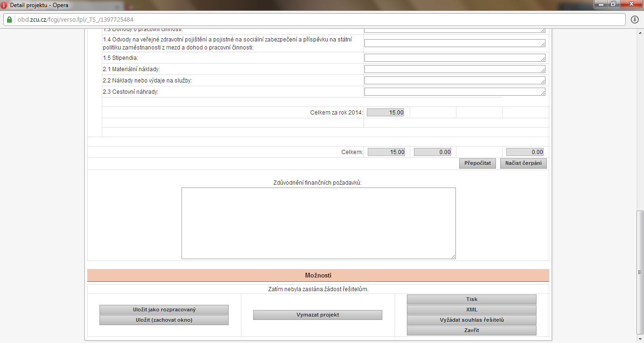Focus 2.2 Náklady nebo výdaje na služby field
Viewport: 644px width, 343px height.
455,80
